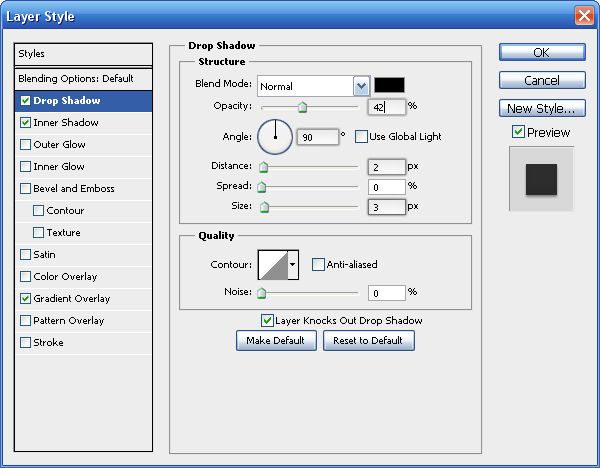Viewport: 600px width, 468px height.
Task: Click the Distance slider handle
Action: click(x=263, y=167)
